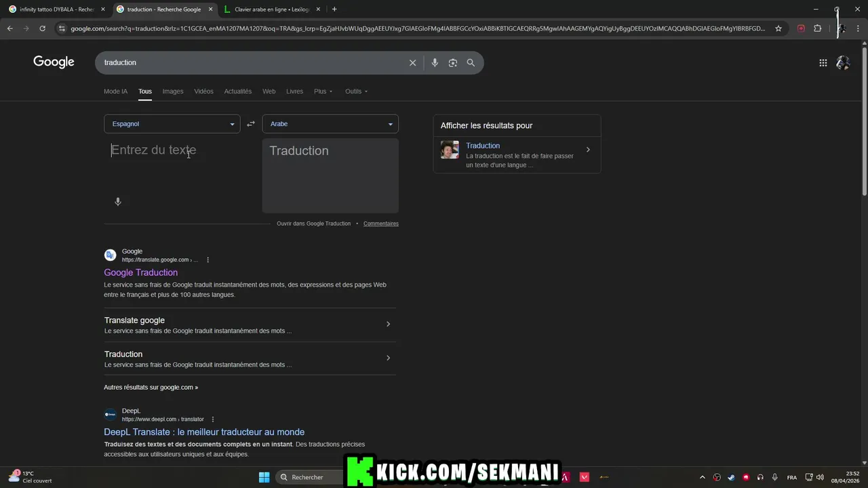
Task: Click the headset icon in system tray
Action: point(760,477)
